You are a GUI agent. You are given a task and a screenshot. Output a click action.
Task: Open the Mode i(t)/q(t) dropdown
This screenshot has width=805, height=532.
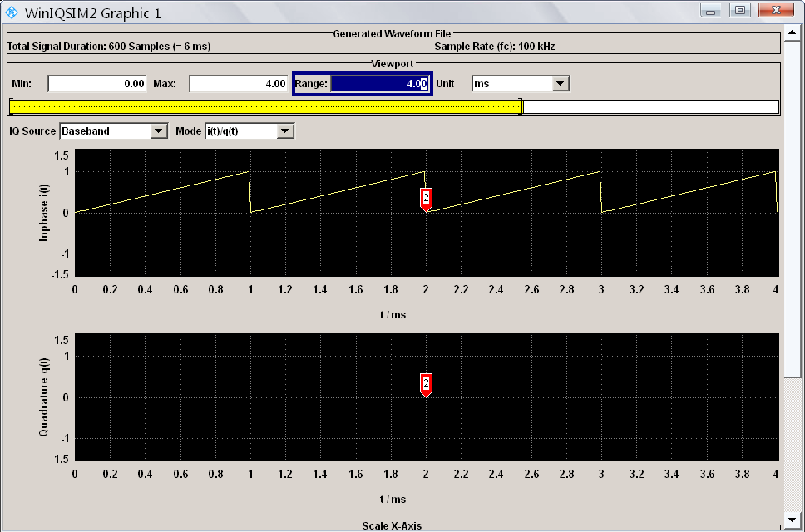285,131
